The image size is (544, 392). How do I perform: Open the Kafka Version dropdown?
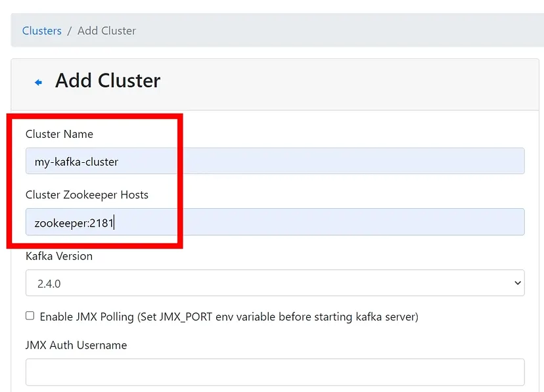click(x=275, y=283)
